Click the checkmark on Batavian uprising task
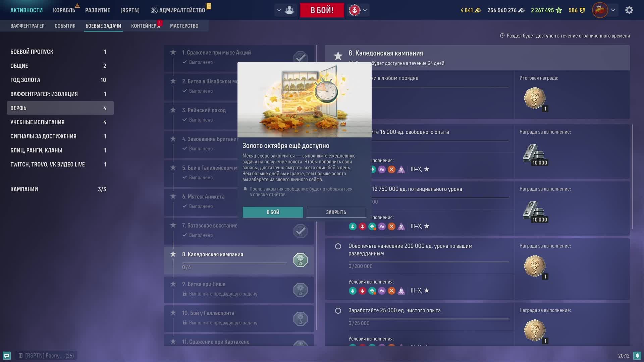This screenshot has width=644, height=362. (300, 231)
